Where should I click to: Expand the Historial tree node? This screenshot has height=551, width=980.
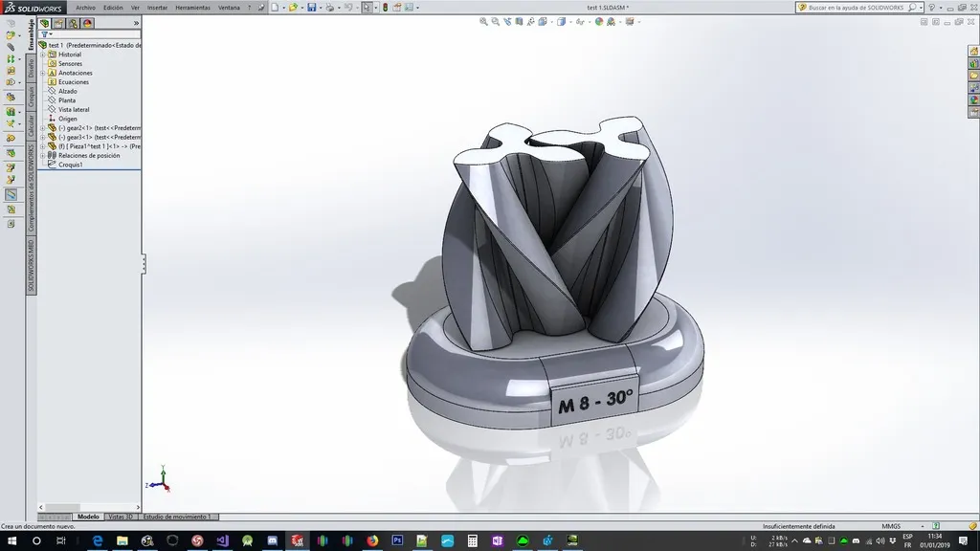coord(42,55)
